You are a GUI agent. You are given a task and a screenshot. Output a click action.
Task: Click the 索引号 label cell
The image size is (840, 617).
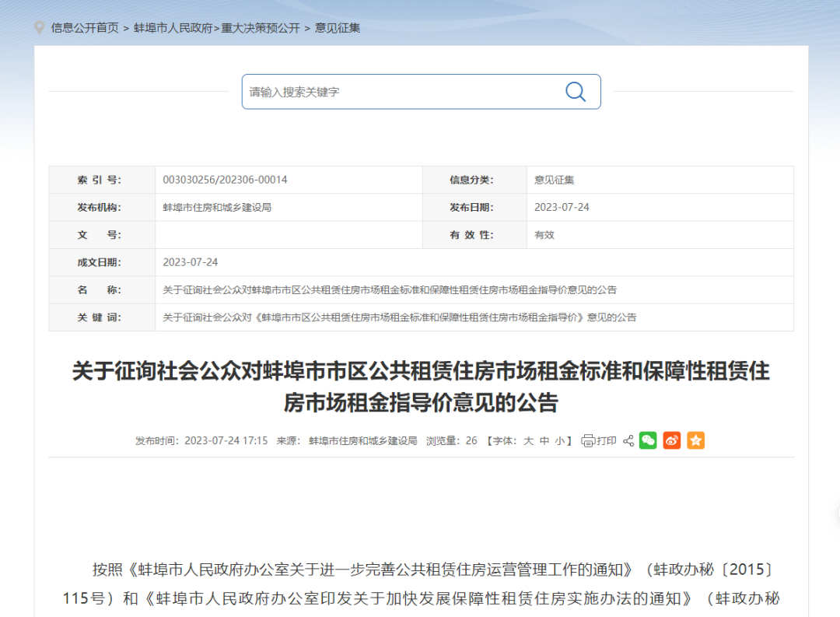[x=102, y=180]
